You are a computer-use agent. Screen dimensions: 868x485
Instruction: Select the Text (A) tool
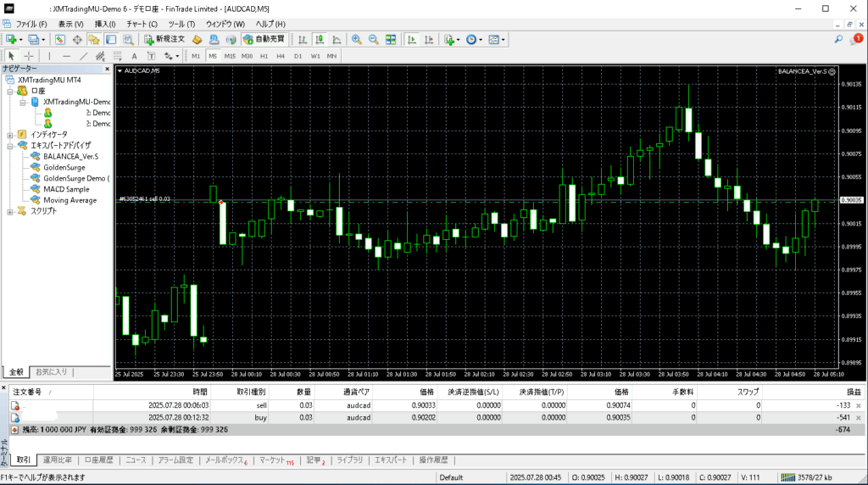(x=134, y=56)
